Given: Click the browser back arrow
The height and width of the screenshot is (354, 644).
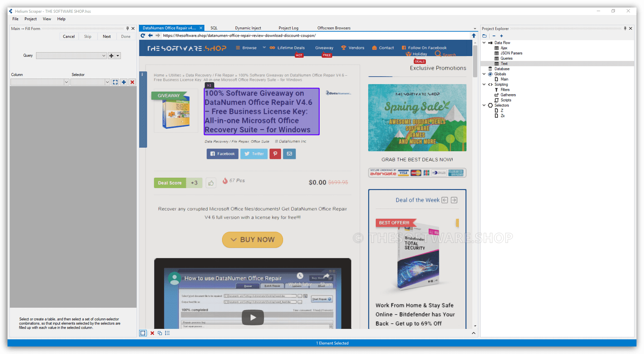Looking at the screenshot, I should pos(150,35).
